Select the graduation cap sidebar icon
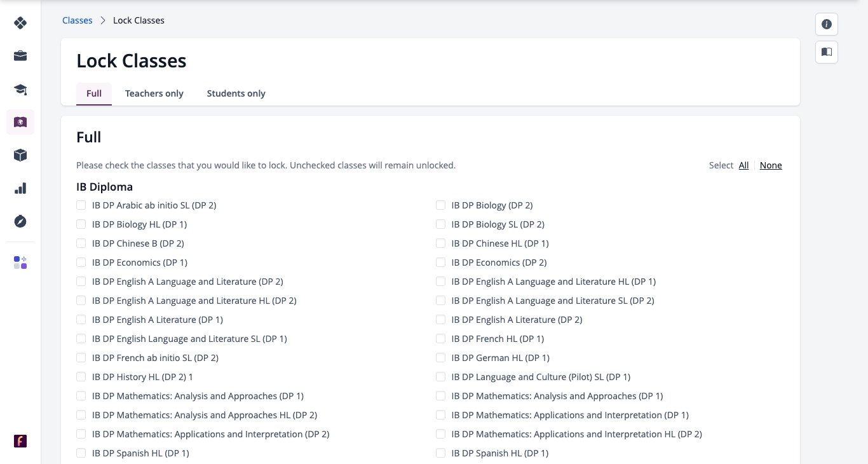The image size is (868, 464). point(20,89)
